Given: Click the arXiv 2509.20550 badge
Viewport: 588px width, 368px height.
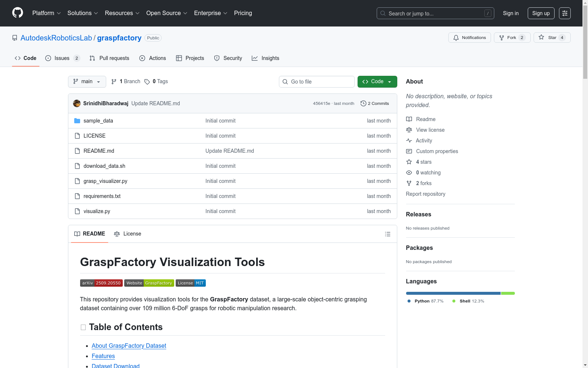Looking at the screenshot, I should pos(101,283).
